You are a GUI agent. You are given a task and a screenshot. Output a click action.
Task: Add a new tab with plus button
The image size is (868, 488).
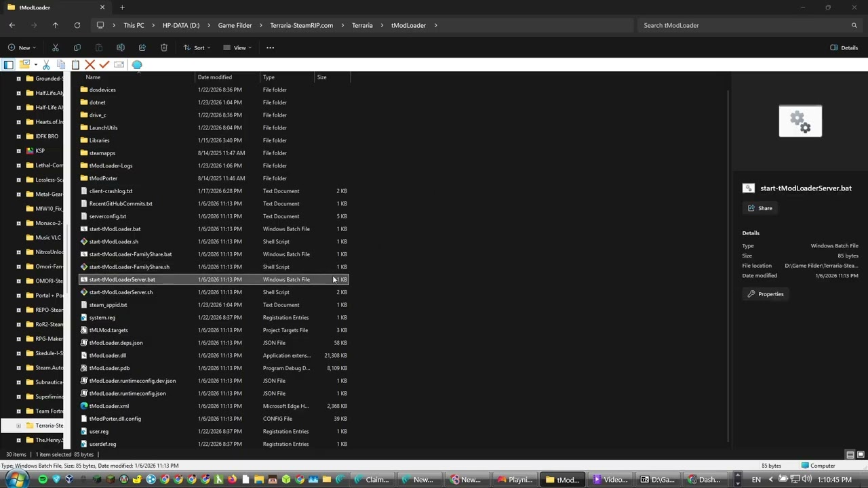click(122, 7)
